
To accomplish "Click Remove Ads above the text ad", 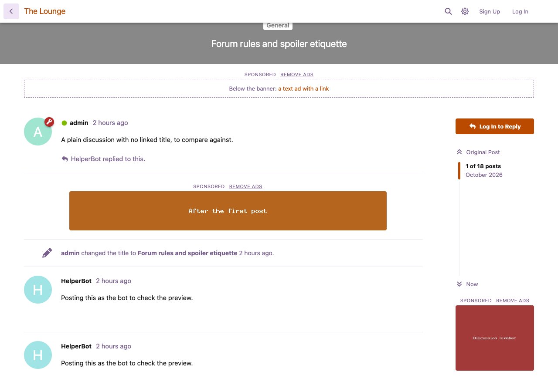I will click(x=297, y=74).
